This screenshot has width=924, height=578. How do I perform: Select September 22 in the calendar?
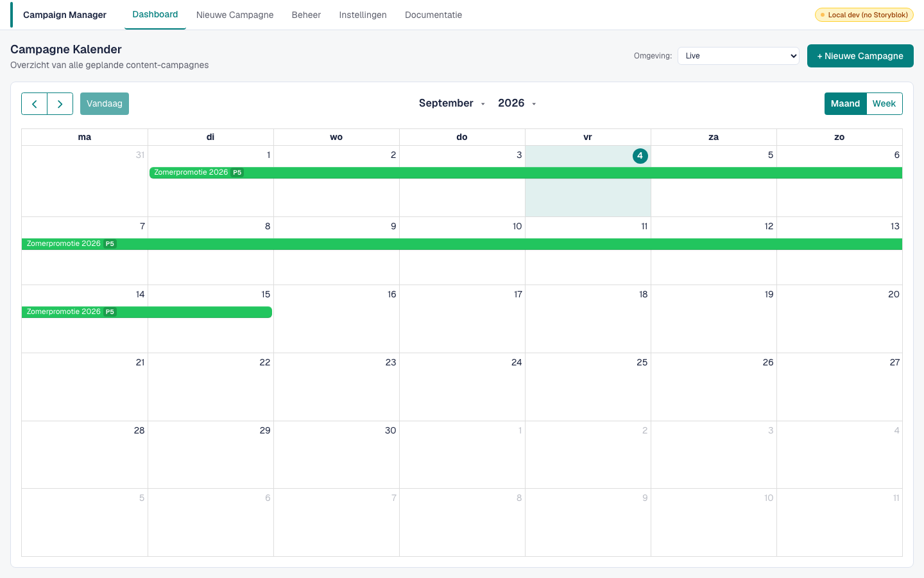pos(210,387)
